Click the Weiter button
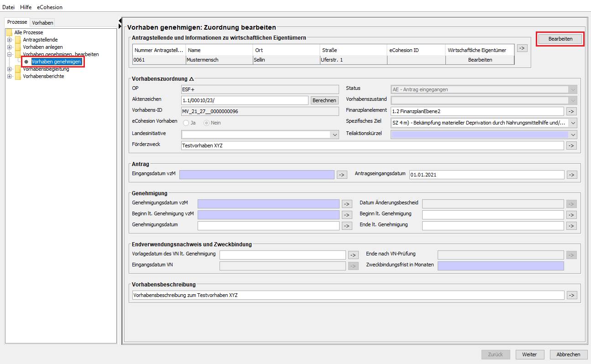This screenshot has width=591, height=364. 529,354
